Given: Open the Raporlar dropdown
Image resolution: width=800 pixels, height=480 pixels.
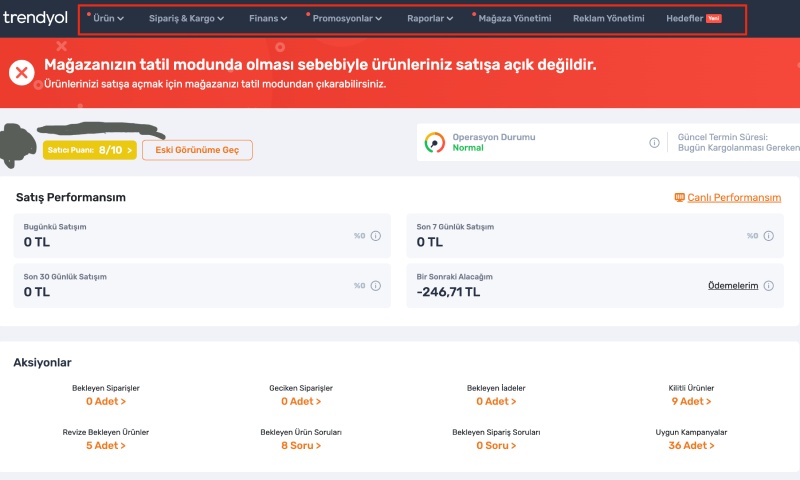Looking at the screenshot, I should click(x=430, y=18).
